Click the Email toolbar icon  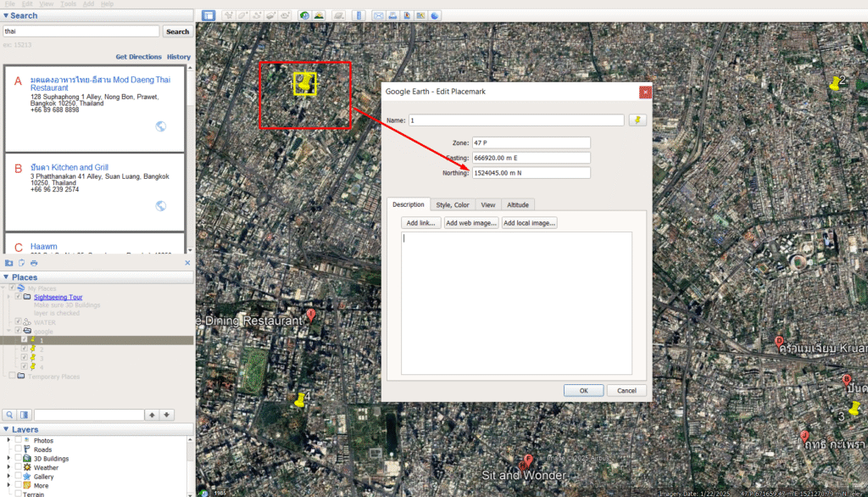pyautogui.click(x=379, y=15)
